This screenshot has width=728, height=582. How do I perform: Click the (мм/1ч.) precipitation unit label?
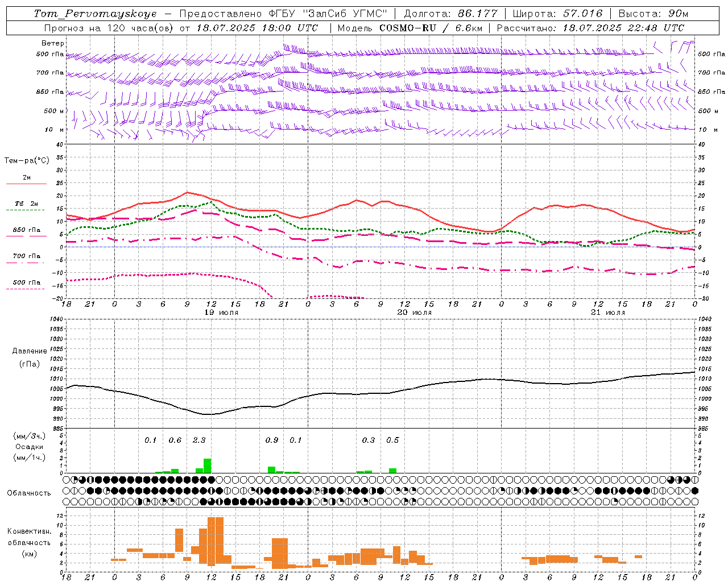tap(30, 457)
